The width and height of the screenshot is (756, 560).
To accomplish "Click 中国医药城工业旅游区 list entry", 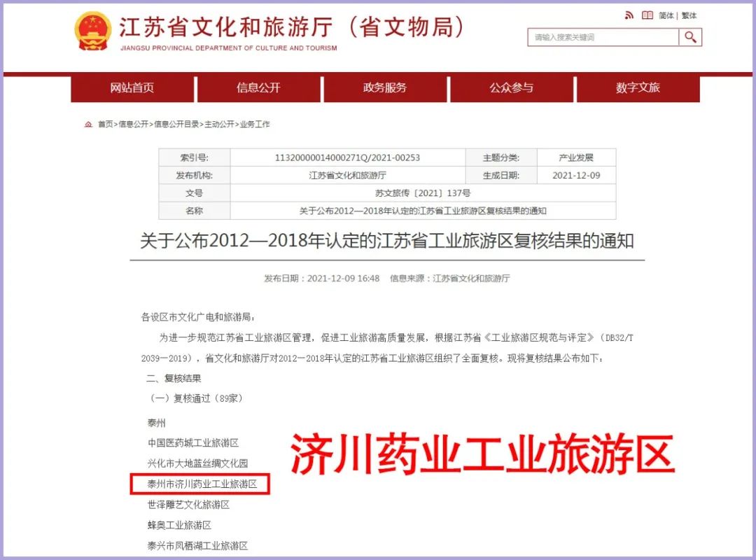I will pos(193,443).
